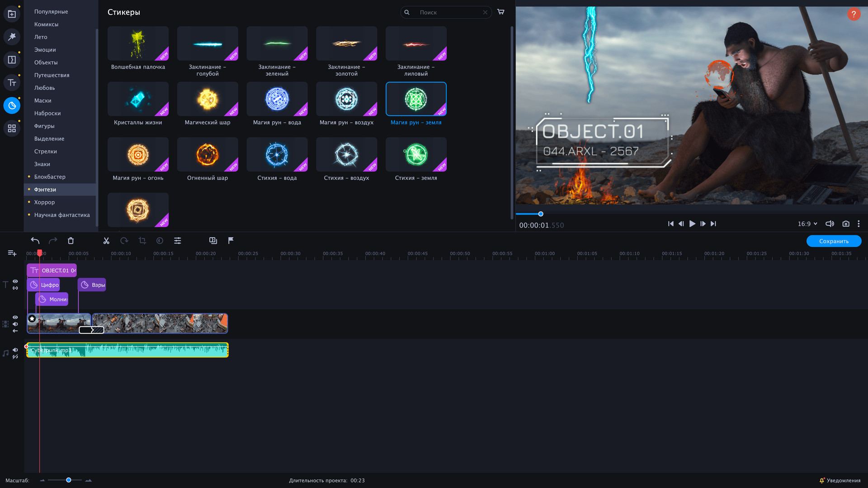Open the 16:9 aspect ratio dropdown
Image resolution: width=868 pixels, height=488 pixels.
click(x=807, y=224)
